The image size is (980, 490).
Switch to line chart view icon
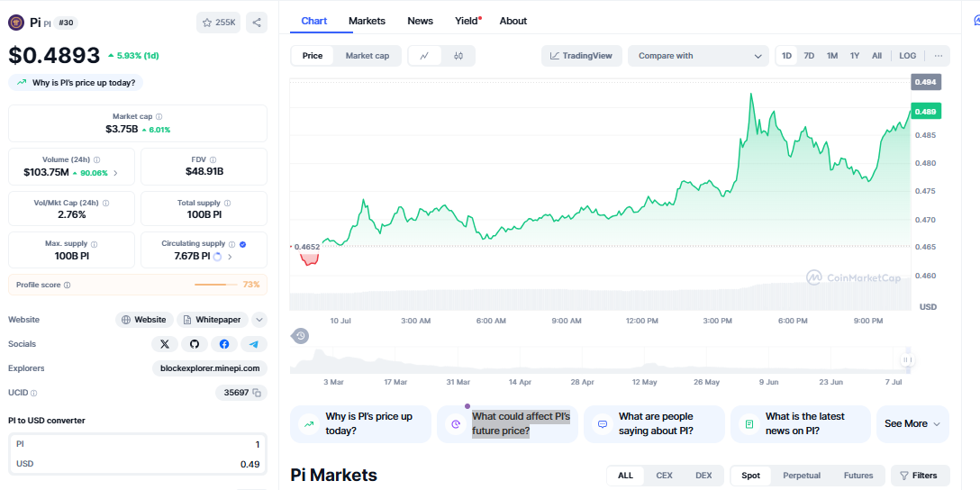[x=424, y=56]
